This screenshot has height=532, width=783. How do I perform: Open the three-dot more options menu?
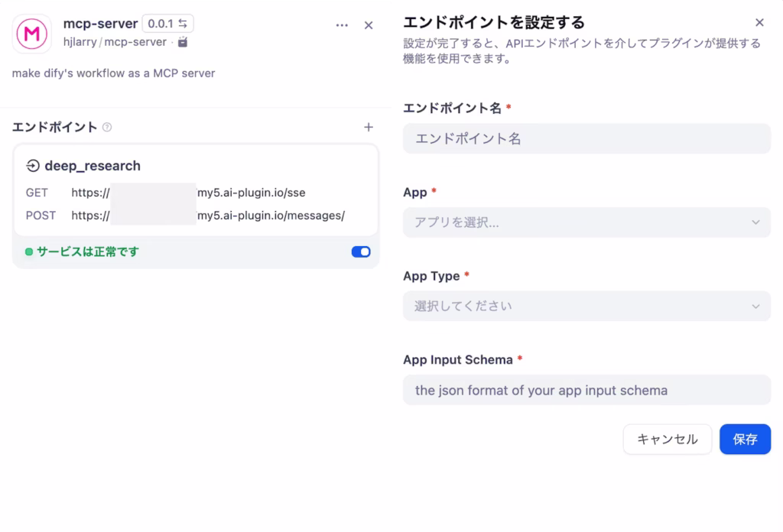point(342,25)
